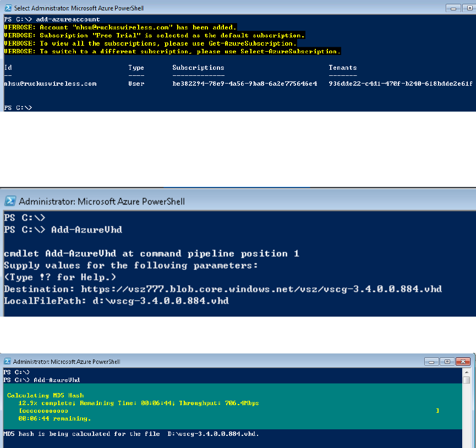Minimize the bottom Administrator PowerShell window
The image size is (476, 448).
[x=431, y=361]
